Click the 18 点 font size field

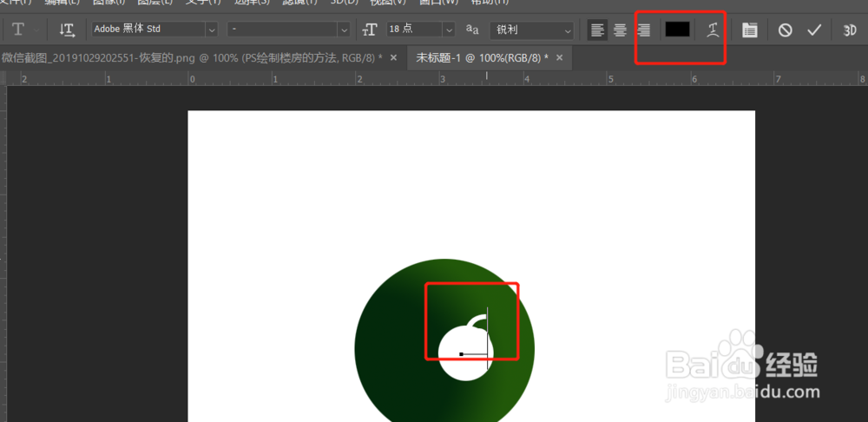pyautogui.click(x=415, y=30)
